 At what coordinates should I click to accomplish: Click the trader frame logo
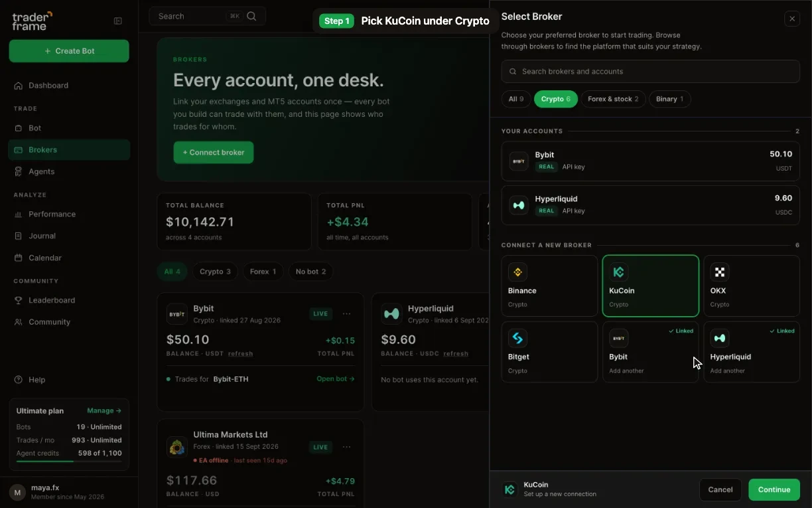tap(33, 21)
